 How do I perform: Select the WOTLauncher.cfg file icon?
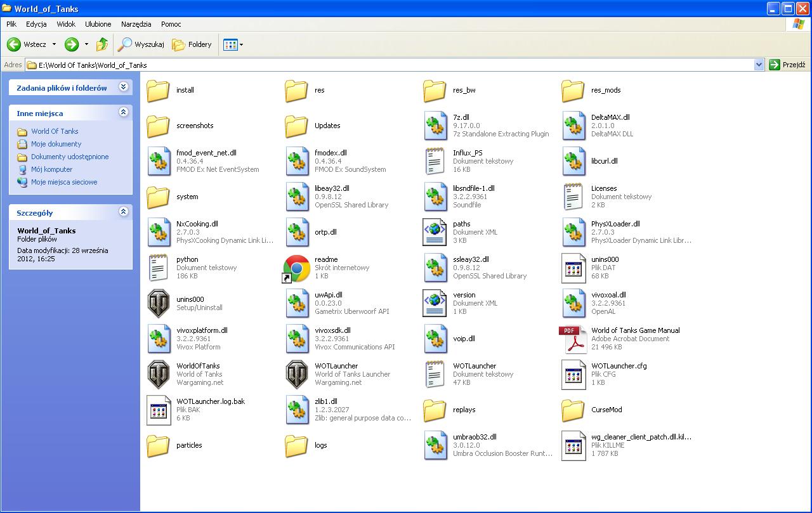[x=573, y=375]
